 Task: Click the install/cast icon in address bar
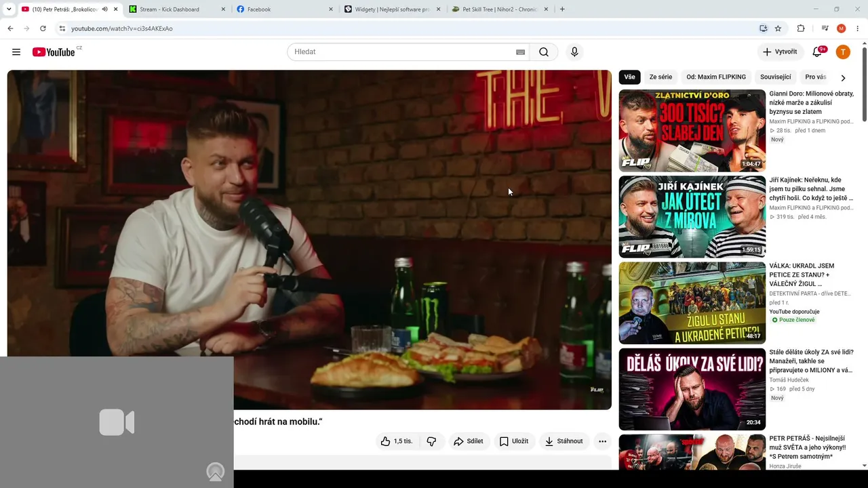tap(763, 28)
